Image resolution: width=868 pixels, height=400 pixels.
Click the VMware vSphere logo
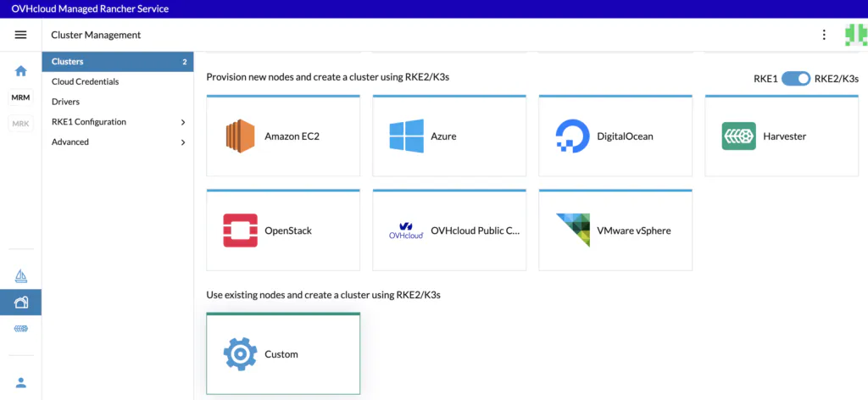pos(573,231)
